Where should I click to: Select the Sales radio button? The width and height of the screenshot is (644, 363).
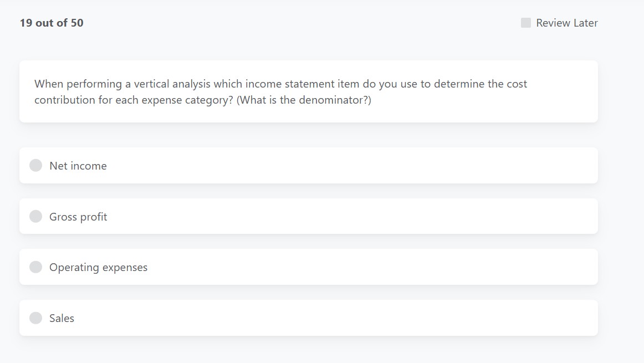click(x=35, y=318)
